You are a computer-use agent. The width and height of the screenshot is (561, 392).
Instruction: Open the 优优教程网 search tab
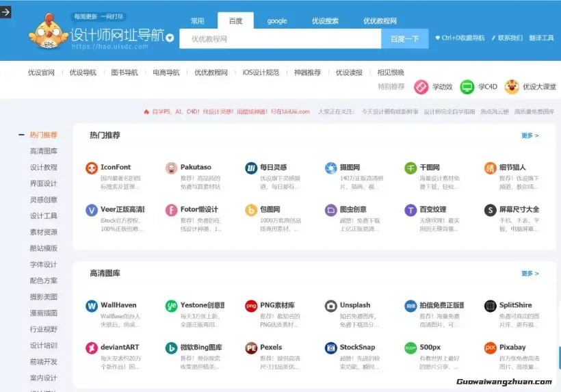(x=380, y=21)
